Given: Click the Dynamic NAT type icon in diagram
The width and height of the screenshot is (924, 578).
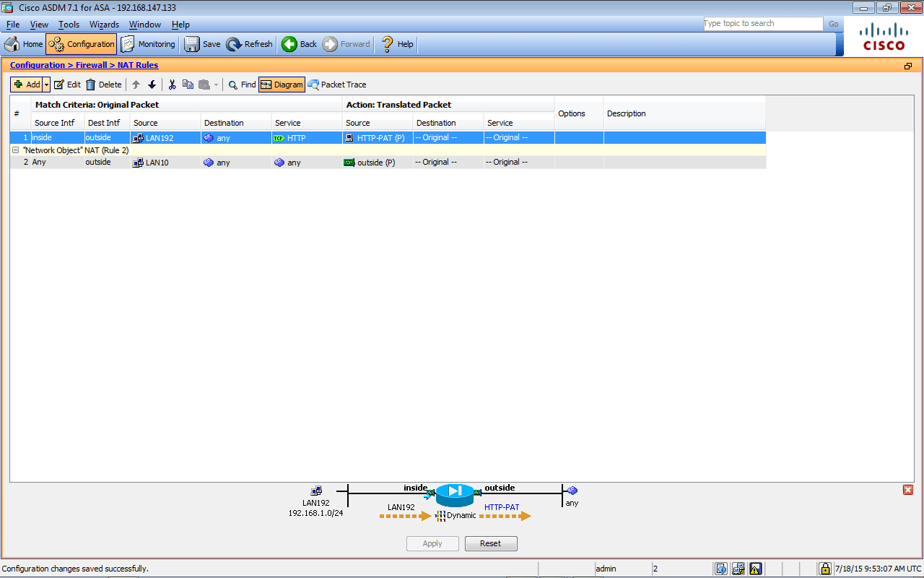Looking at the screenshot, I should 440,516.
